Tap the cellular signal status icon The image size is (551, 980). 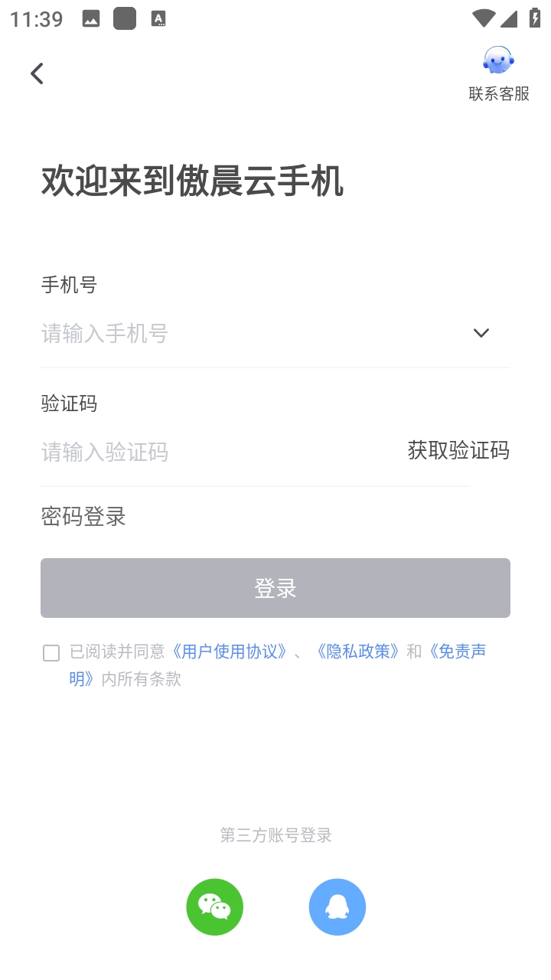510,19
